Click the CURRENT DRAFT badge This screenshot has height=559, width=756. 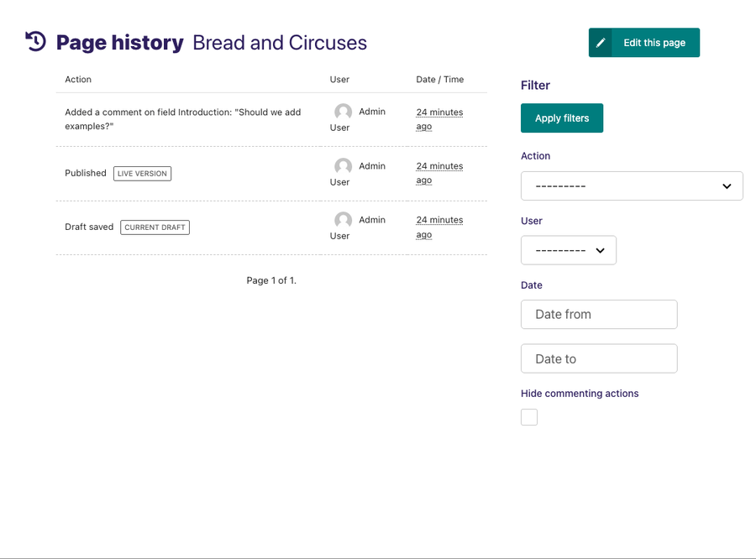(x=155, y=227)
